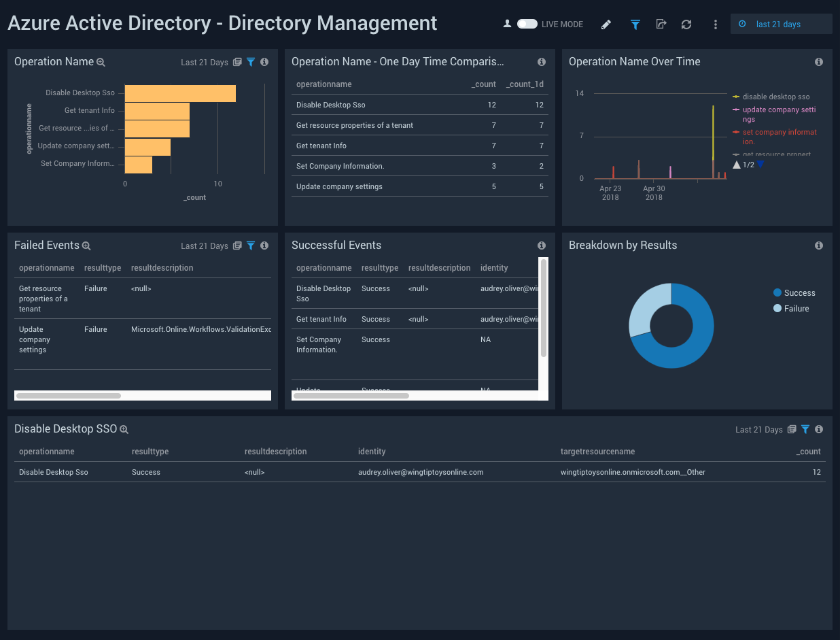Open the info icon on Breakdown by Results panel
This screenshot has width=840, height=640.
pyautogui.click(x=819, y=245)
